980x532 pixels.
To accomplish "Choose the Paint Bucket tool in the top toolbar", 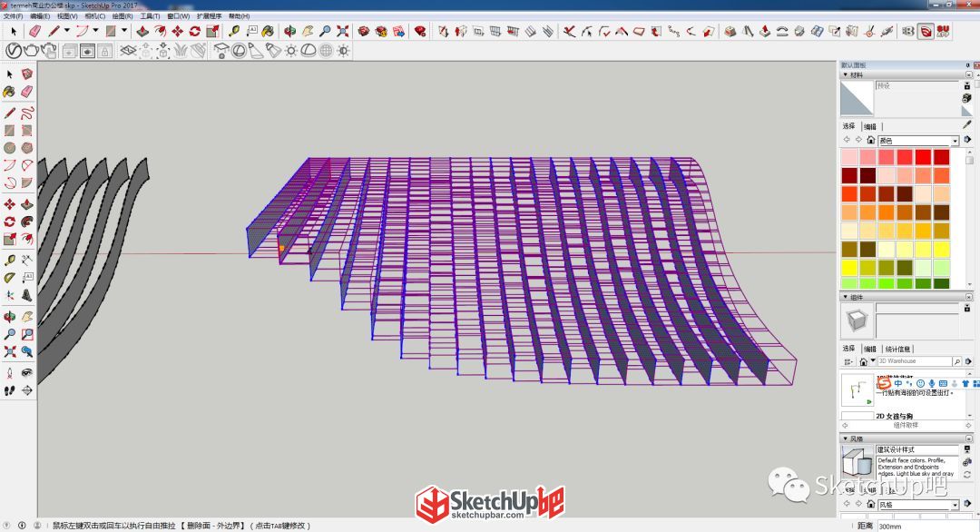I will [x=269, y=31].
